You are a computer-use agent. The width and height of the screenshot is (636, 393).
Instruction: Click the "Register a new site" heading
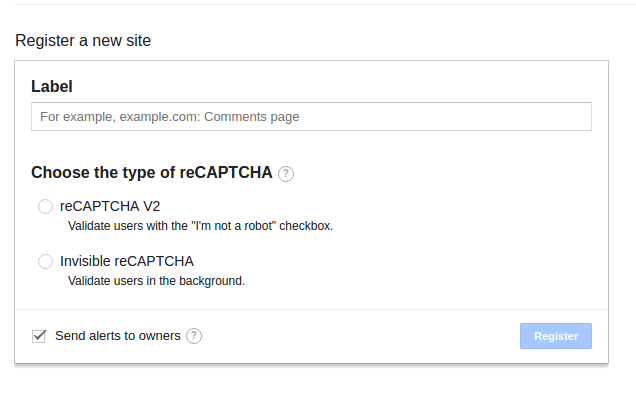click(83, 41)
